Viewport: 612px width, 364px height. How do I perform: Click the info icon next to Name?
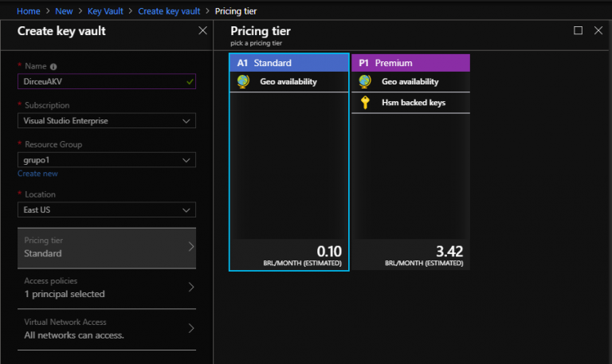point(53,67)
